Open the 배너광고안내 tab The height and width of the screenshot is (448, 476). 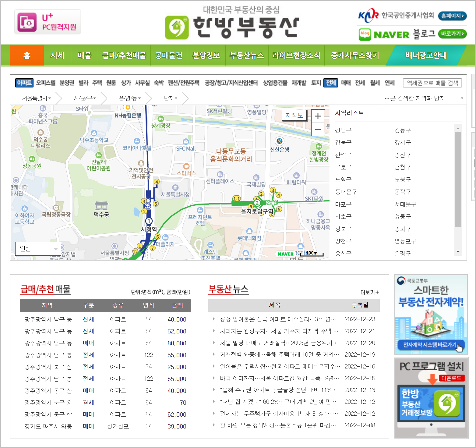click(x=426, y=55)
